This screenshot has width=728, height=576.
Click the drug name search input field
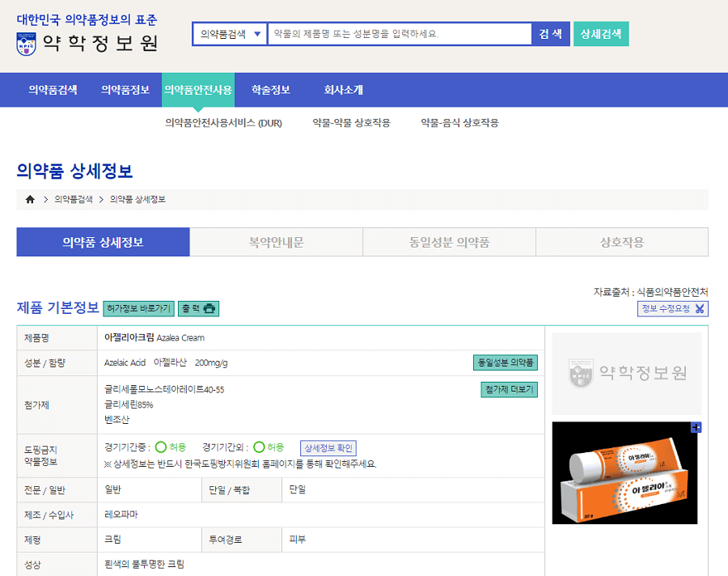(x=400, y=34)
